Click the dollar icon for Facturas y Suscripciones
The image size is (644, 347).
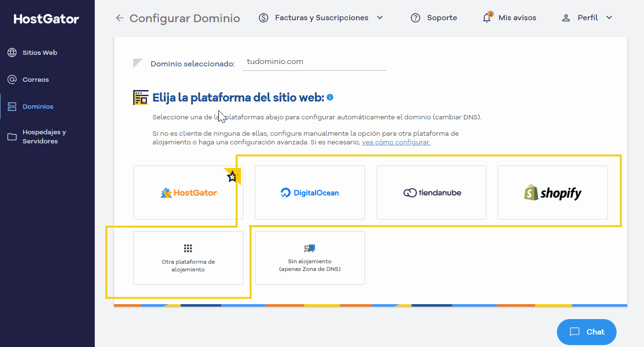tap(264, 18)
